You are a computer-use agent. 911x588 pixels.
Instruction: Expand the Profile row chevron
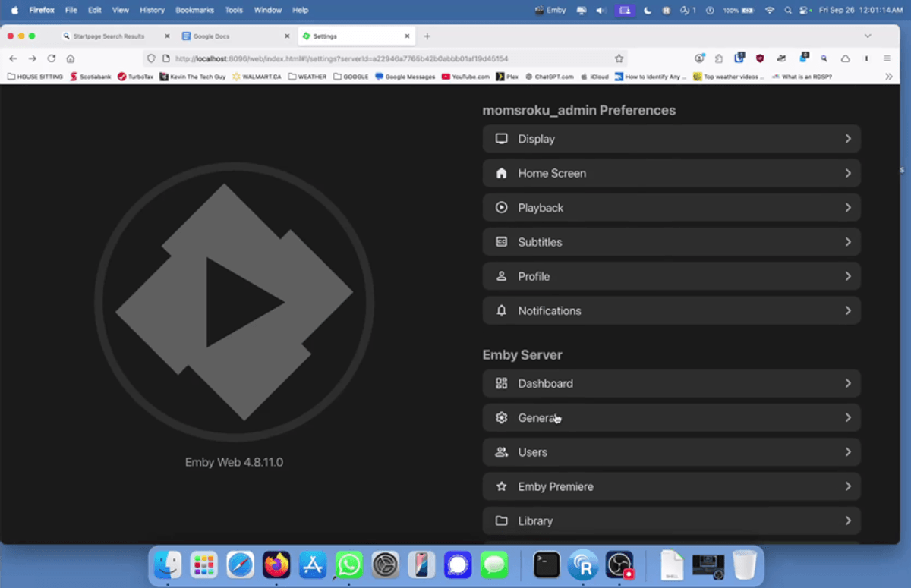(x=847, y=276)
